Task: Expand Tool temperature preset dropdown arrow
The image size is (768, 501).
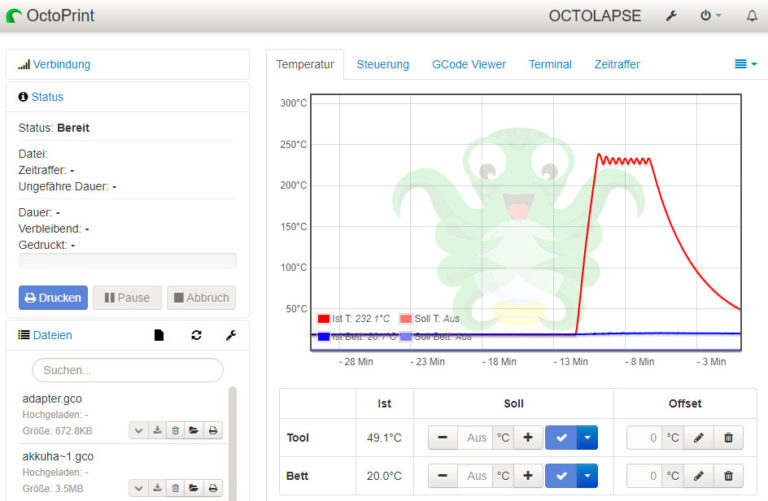Action: point(585,438)
